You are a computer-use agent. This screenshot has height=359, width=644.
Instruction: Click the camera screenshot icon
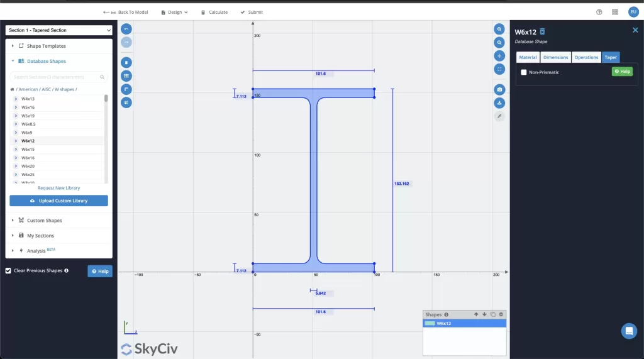499,89
